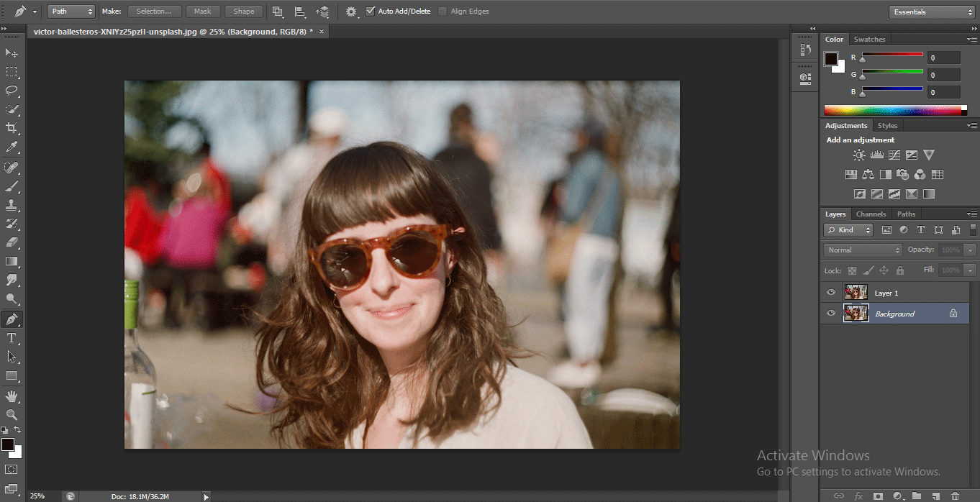Viewport: 980px width, 502px height.
Task: Uncheck the Auto Add/Delete checkbox
Action: (x=370, y=12)
